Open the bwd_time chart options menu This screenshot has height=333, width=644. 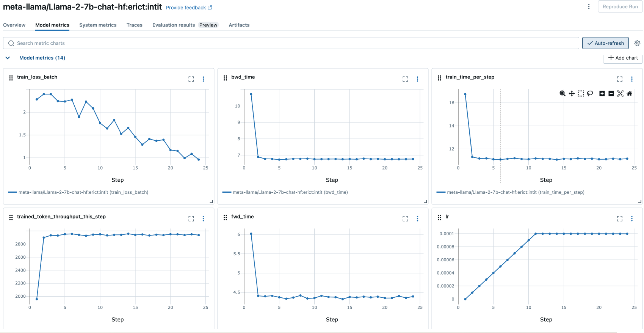[x=418, y=79]
